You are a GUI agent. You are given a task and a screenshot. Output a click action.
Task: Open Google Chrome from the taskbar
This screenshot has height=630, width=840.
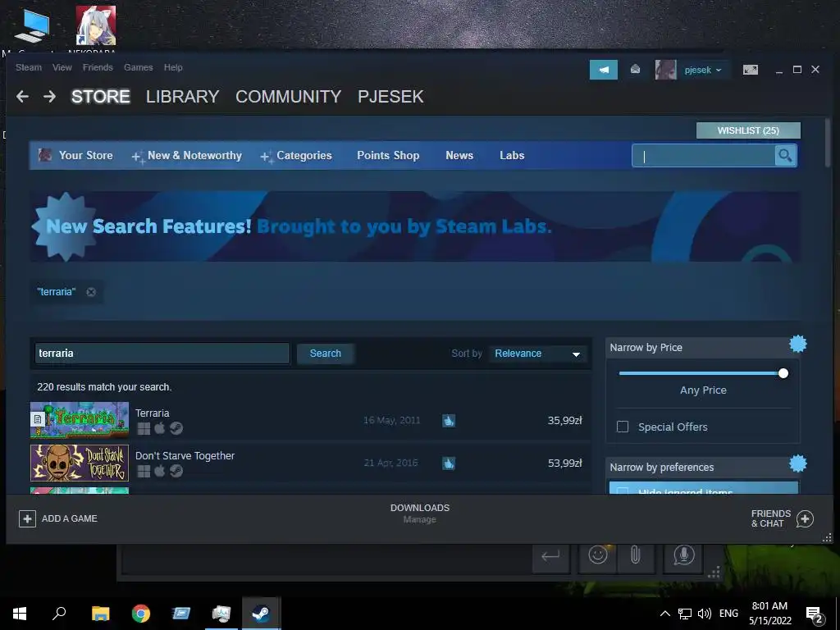(141, 614)
